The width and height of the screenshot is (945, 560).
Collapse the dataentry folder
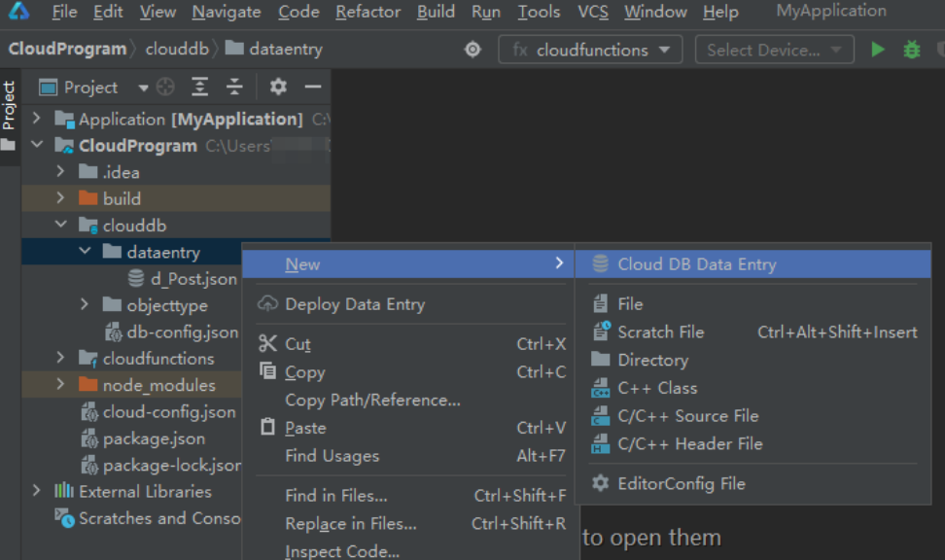[x=85, y=250]
